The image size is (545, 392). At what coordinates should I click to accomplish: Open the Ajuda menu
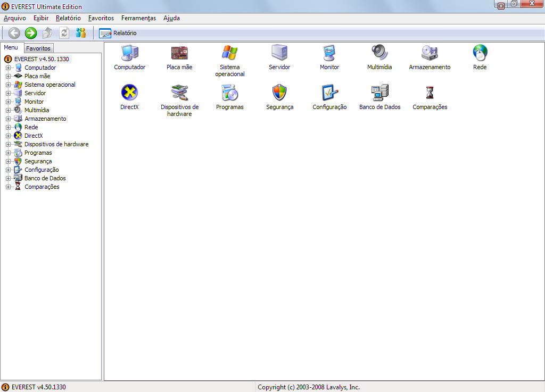point(171,18)
